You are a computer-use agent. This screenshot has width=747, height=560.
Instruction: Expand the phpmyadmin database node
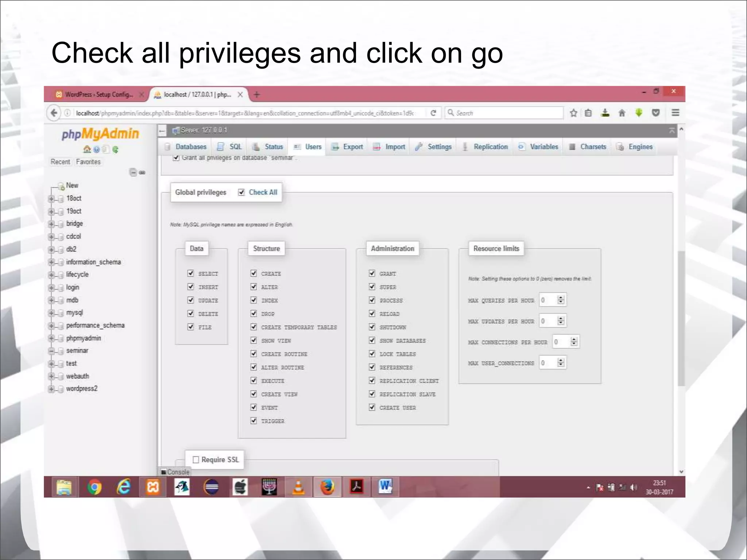(51, 339)
